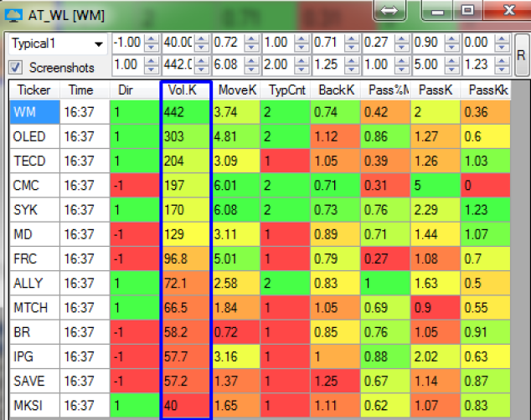Select the MKSI ticker cell
Screen dimensions: 531x420
34,406
